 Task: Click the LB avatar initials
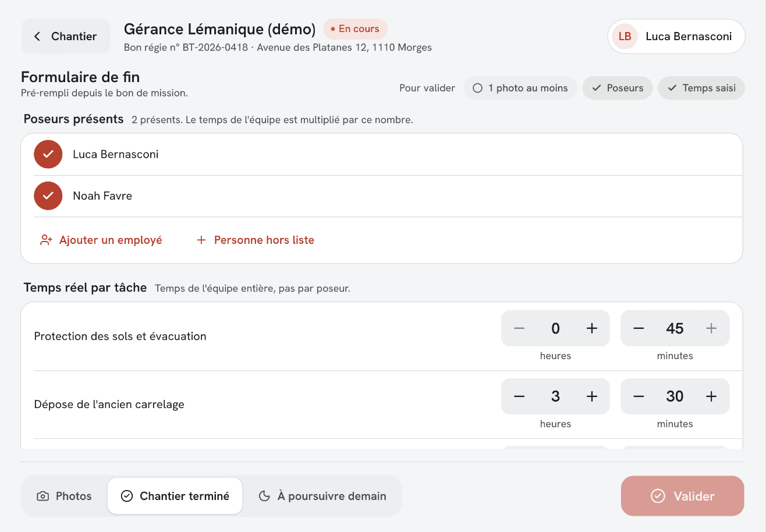click(x=625, y=36)
